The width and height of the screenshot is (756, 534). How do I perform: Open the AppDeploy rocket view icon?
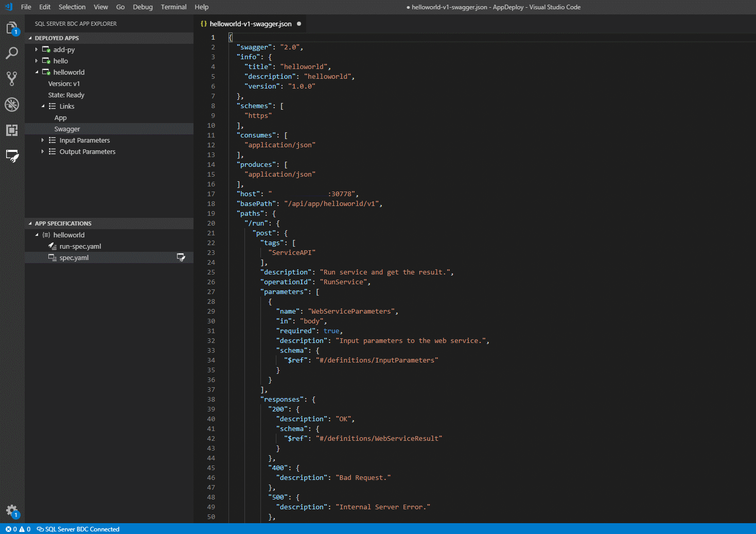[x=12, y=157]
